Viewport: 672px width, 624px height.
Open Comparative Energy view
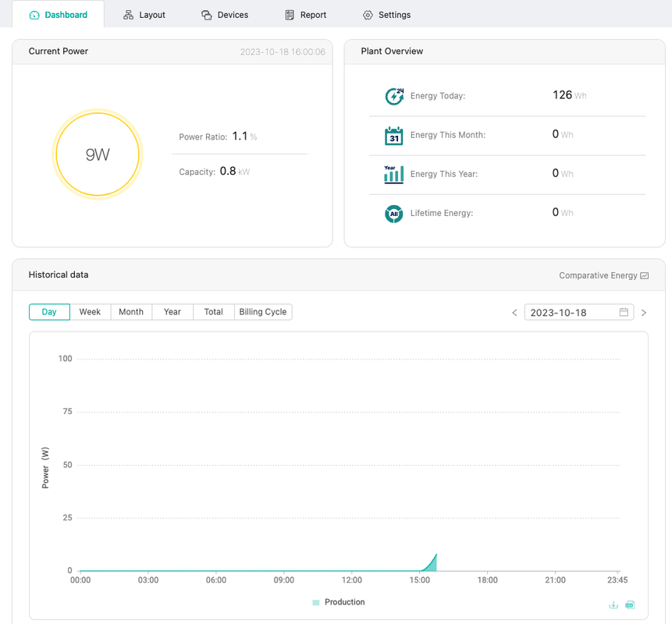pyautogui.click(x=603, y=275)
